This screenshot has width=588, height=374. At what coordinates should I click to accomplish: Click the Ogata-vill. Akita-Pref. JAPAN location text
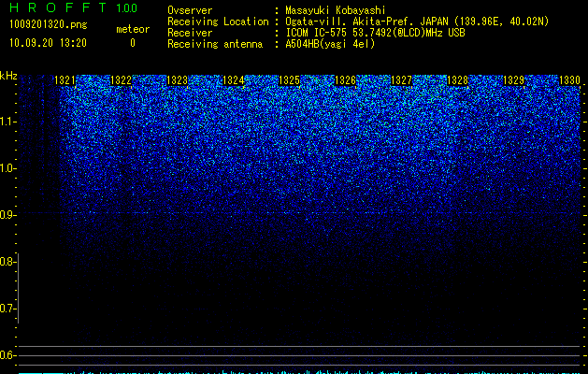[417, 22]
